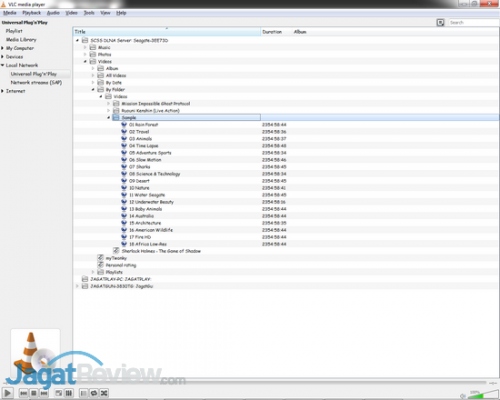Select the JAGATPLAY-PC server icon
Image resolution: width=500 pixels, height=400 pixels.
coord(85,279)
